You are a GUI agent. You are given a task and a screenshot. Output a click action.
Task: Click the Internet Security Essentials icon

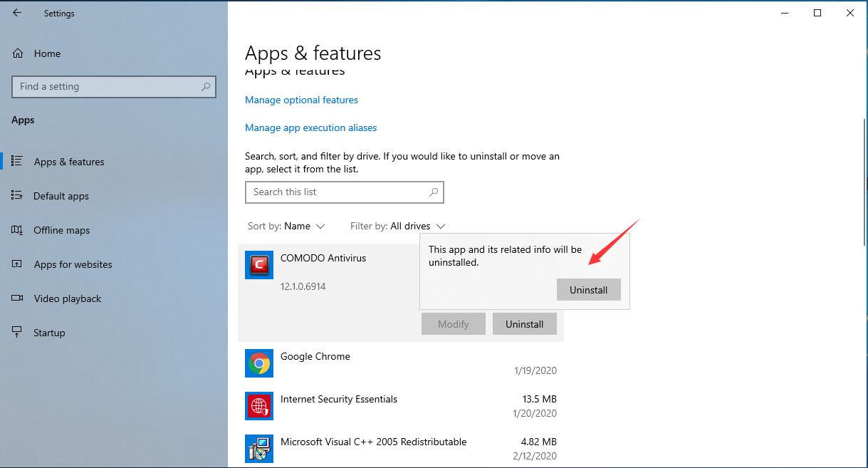[x=259, y=406]
